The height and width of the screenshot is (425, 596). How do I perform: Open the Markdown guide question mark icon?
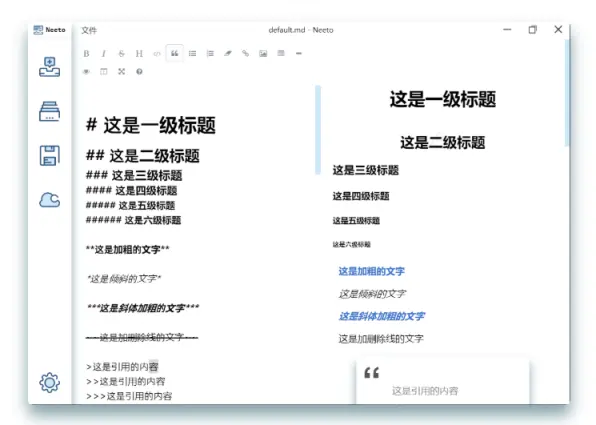[x=139, y=71]
